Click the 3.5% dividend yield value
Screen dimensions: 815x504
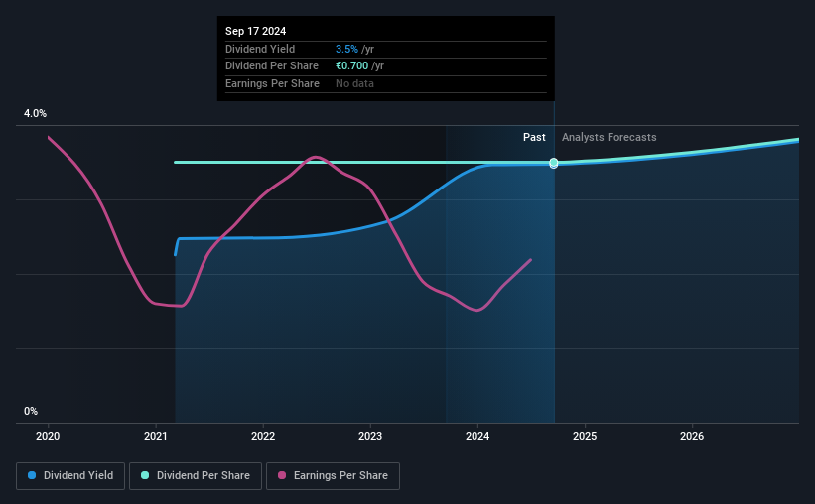(x=346, y=49)
